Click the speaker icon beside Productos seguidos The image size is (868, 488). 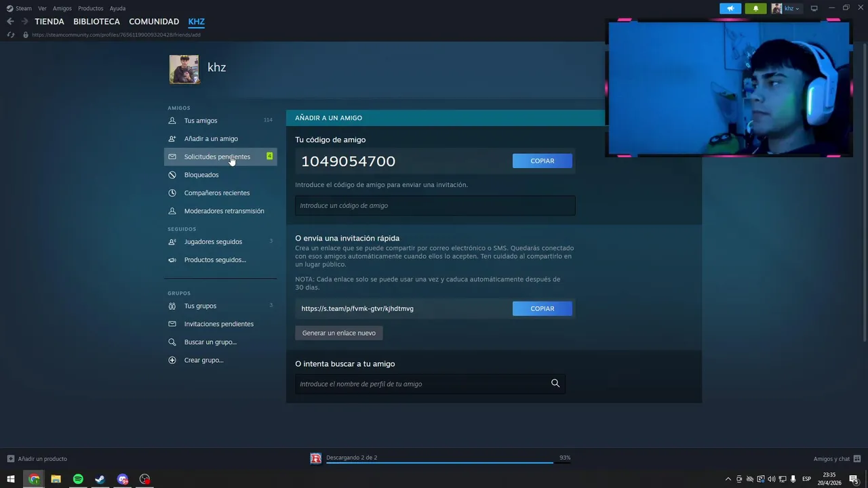[172, 260]
